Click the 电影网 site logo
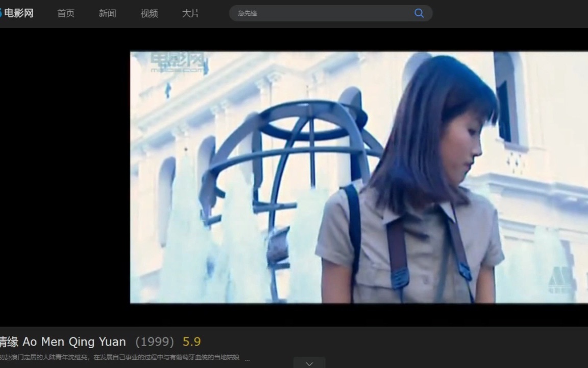588x368 pixels. 17,13
